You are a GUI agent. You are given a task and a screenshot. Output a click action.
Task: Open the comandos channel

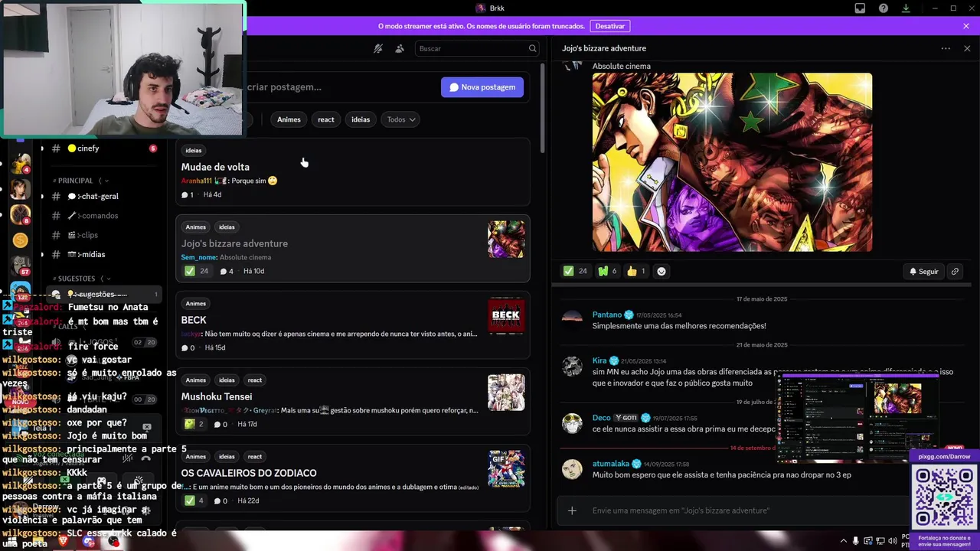pyautogui.click(x=104, y=216)
